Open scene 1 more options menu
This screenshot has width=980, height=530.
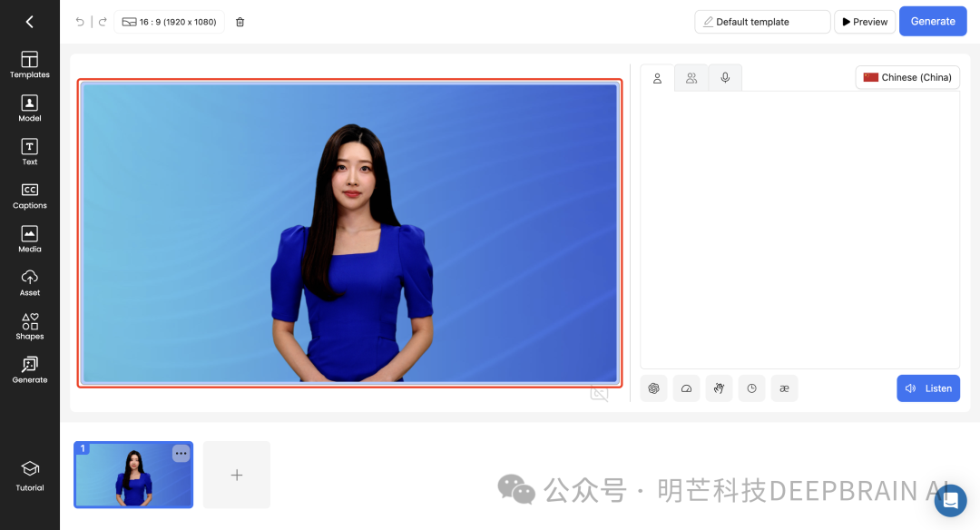181,453
